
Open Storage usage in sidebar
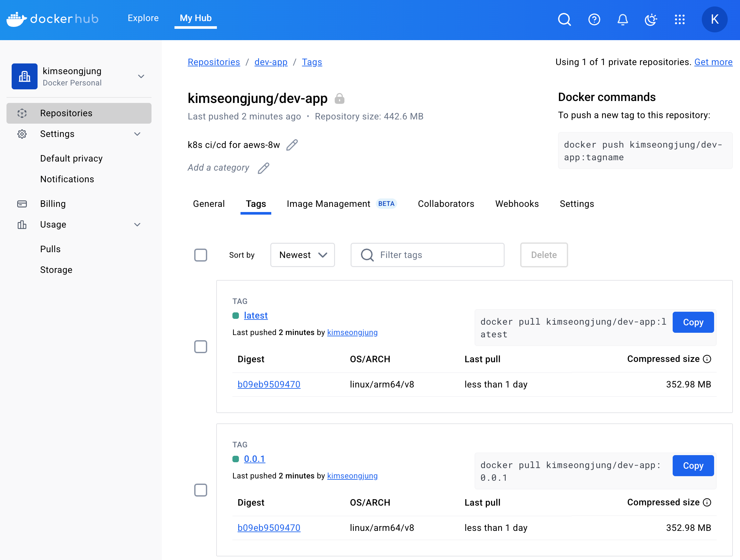(56, 270)
